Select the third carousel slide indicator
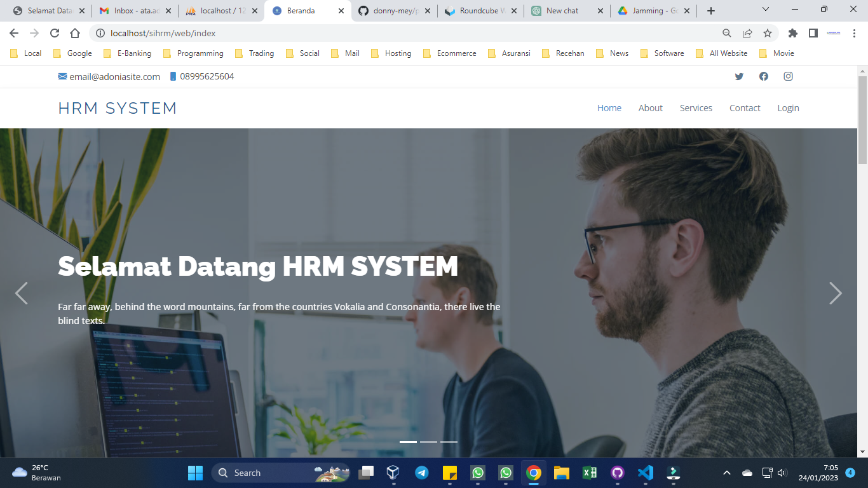Screen dimensions: 868x488 (x=449, y=442)
